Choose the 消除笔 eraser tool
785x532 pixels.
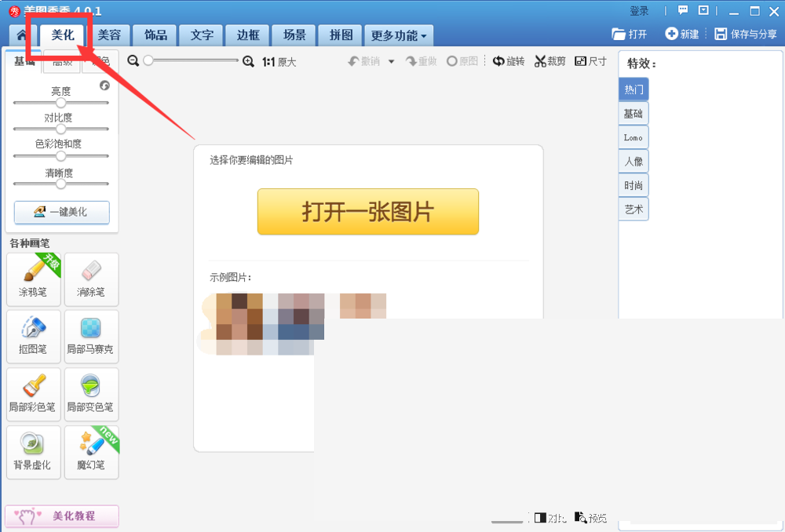point(91,279)
